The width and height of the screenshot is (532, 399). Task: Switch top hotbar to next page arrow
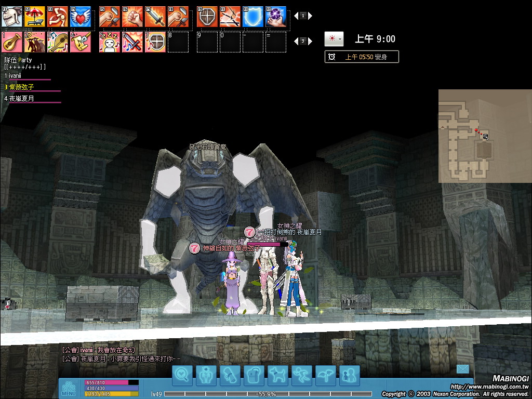click(311, 16)
